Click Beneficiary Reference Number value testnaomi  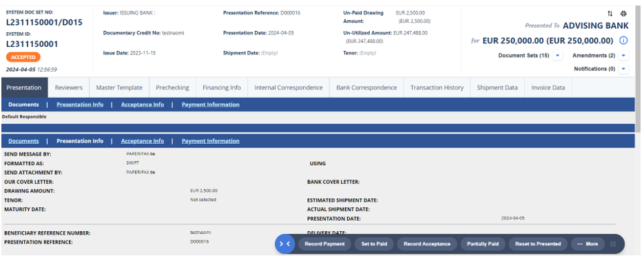(x=201, y=232)
